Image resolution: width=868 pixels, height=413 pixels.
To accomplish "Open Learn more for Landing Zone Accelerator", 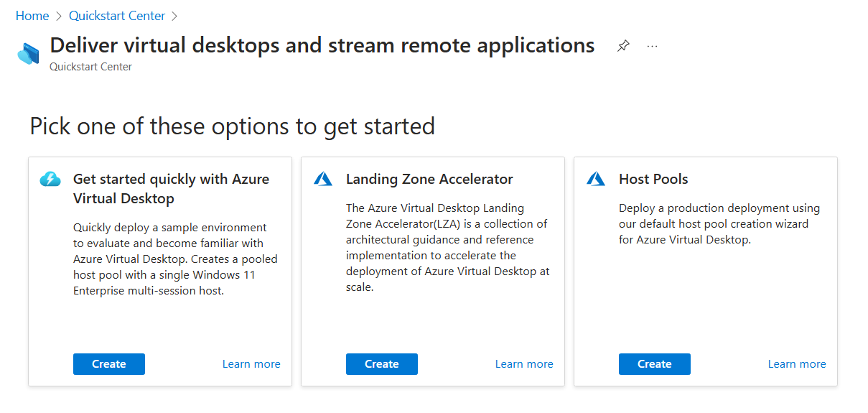I will (524, 364).
